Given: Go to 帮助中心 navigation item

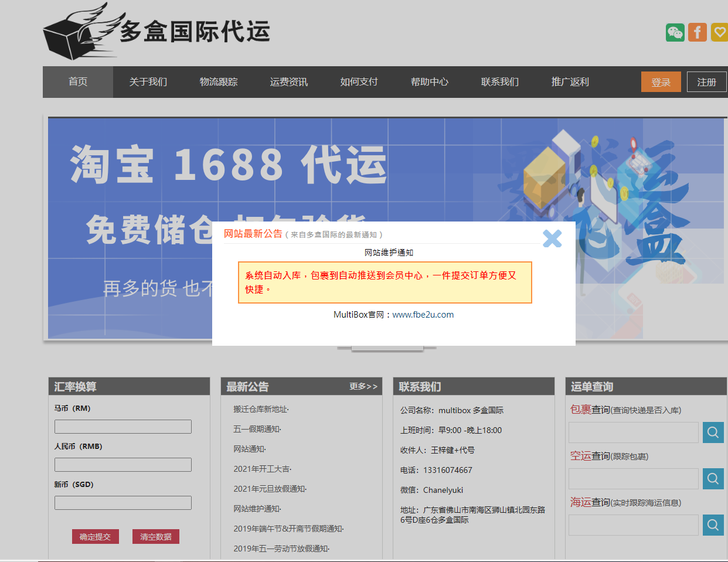Looking at the screenshot, I should point(430,82).
